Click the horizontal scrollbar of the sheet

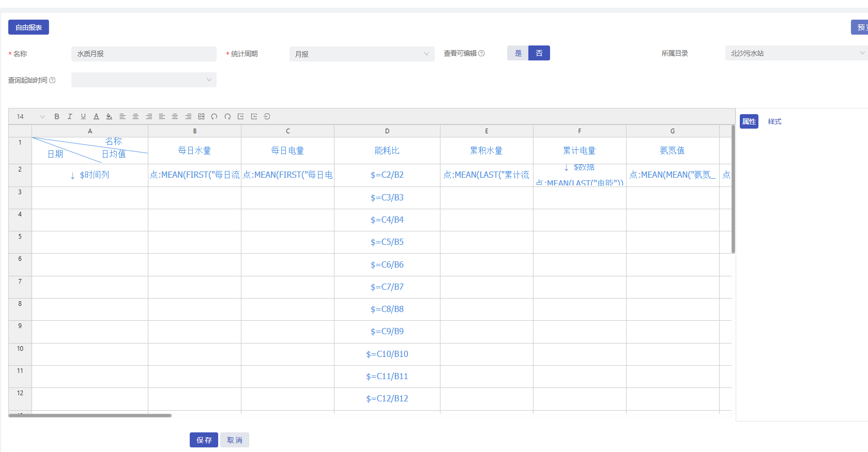coord(90,415)
